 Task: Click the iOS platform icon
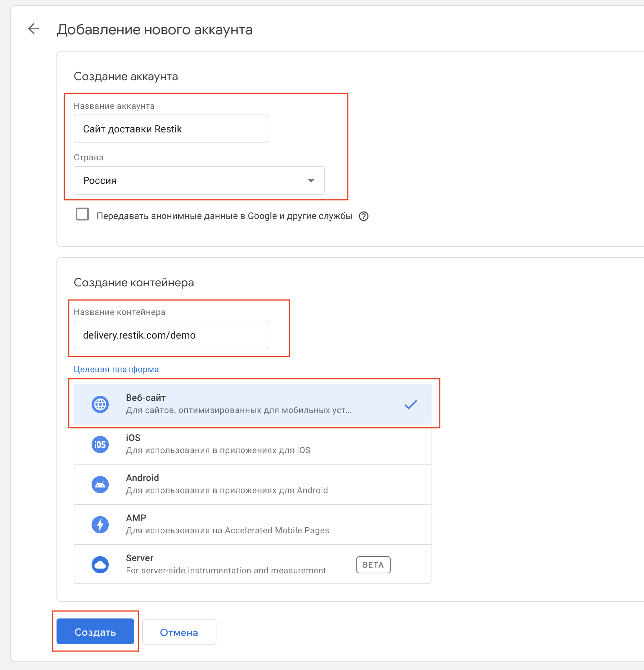pyautogui.click(x=100, y=445)
